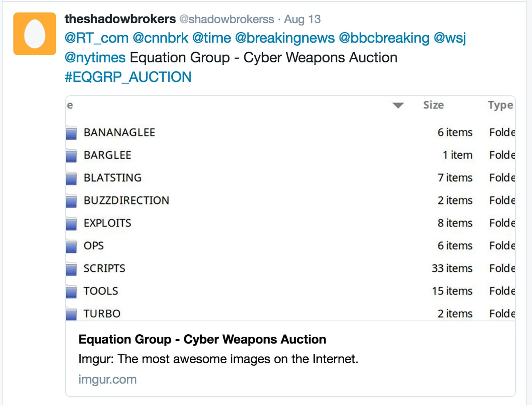
Task: Click the BLATSTING folder icon
Action: pos(71,178)
